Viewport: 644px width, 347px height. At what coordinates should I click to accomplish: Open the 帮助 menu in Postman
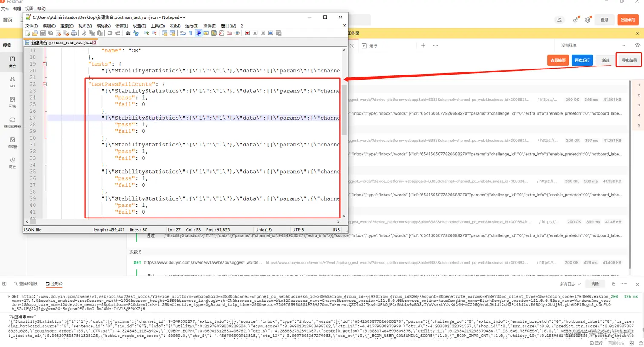point(41,9)
